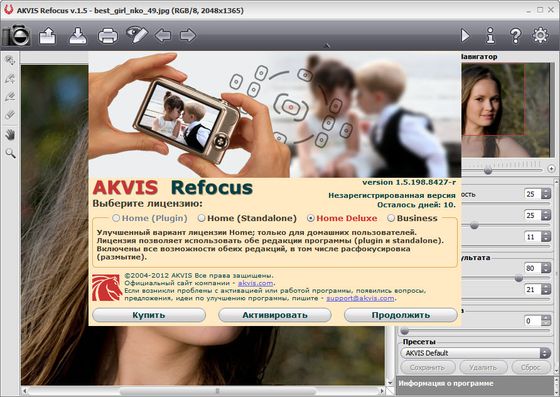
Task: Click the red AKVIS horse logo
Action: tap(107, 287)
